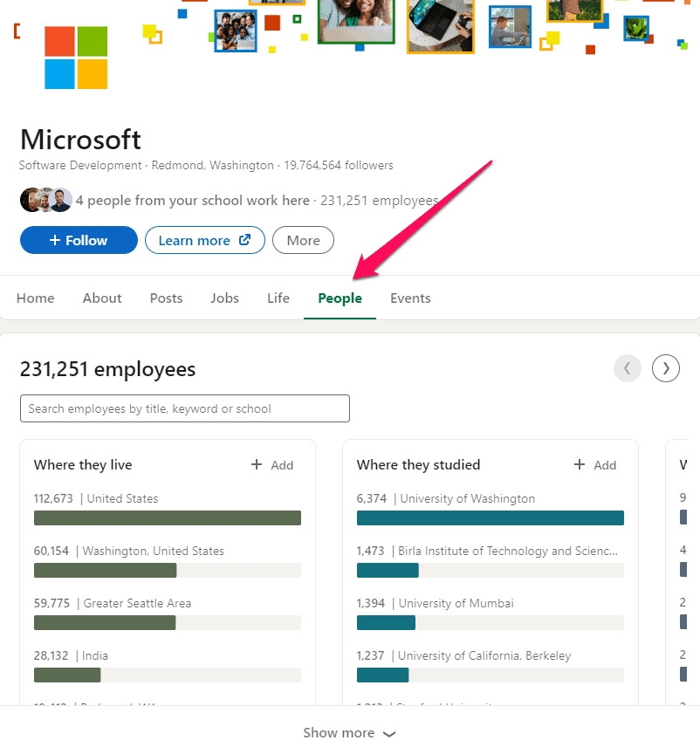Select University of California, Berkeley bar
700x754 pixels.
491,675
